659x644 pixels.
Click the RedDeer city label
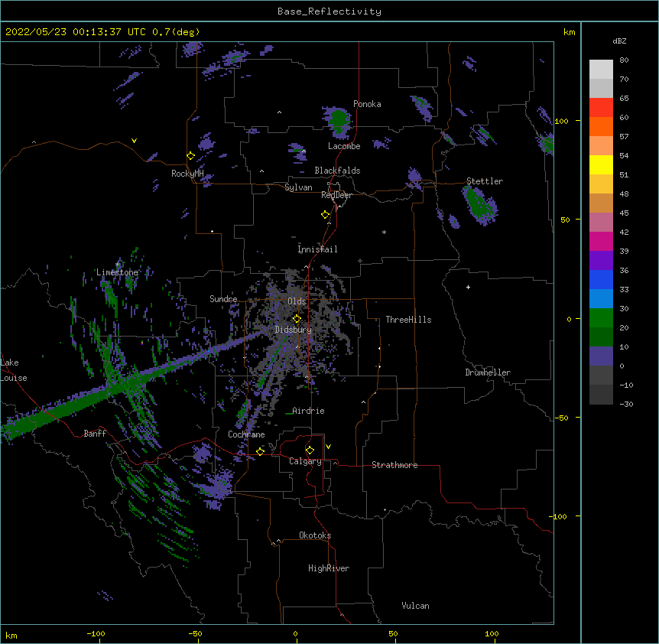(x=336, y=195)
